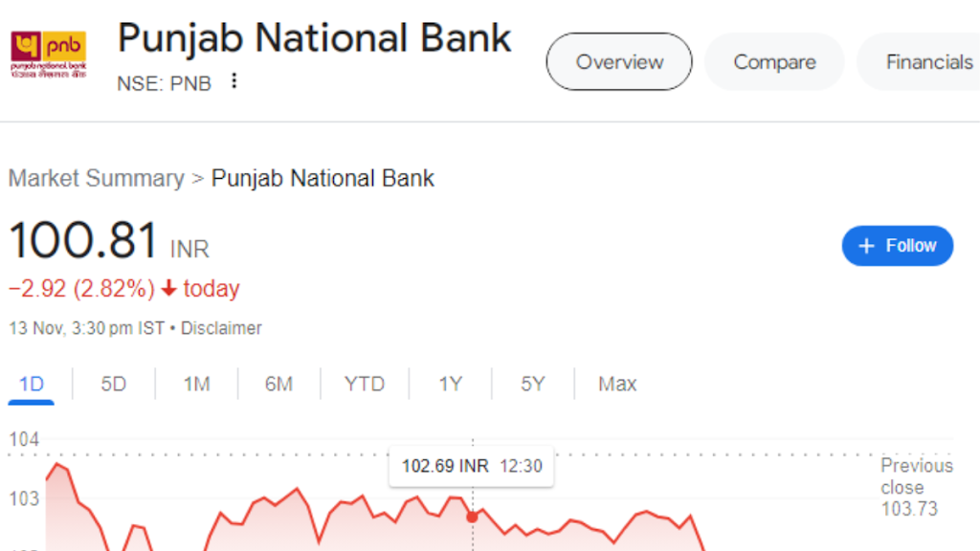View the 1Y price chart
Screen dimensions: 980x551
click(x=450, y=384)
